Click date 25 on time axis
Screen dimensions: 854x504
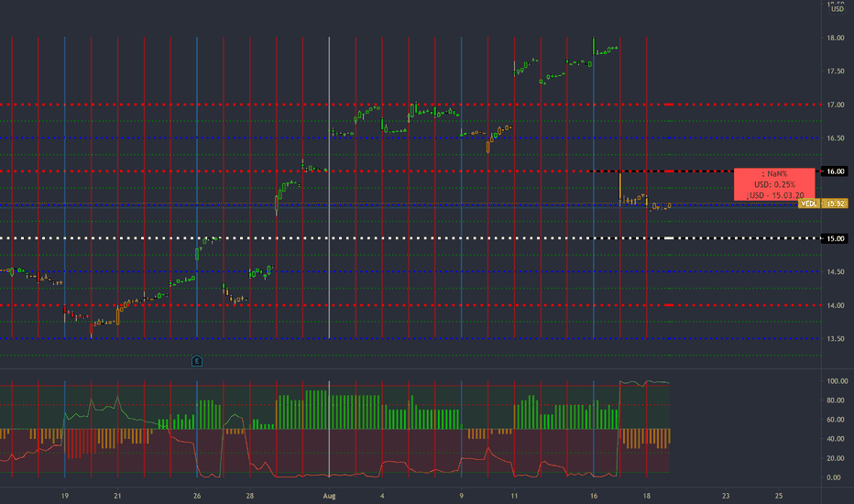(x=779, y=497)
